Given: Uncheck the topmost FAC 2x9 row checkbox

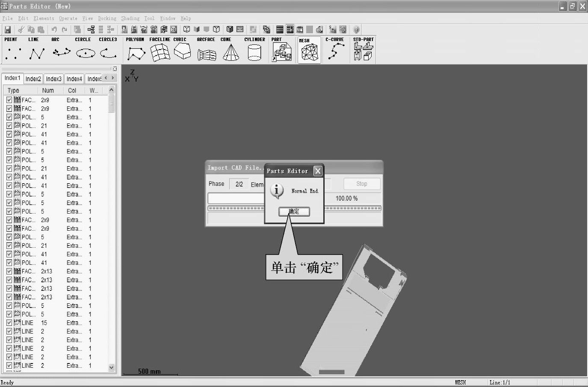Looking at the screenshot, I should (x=9, y=100).
